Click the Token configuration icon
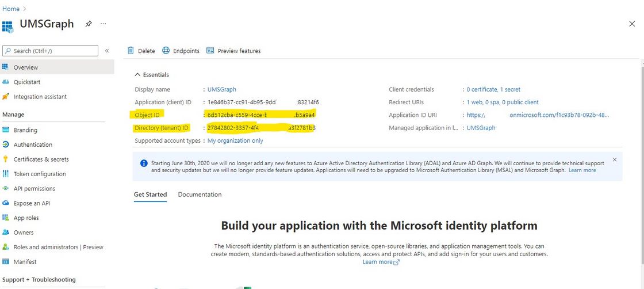Screen dimensions: 644x289 tap(6, 174)
